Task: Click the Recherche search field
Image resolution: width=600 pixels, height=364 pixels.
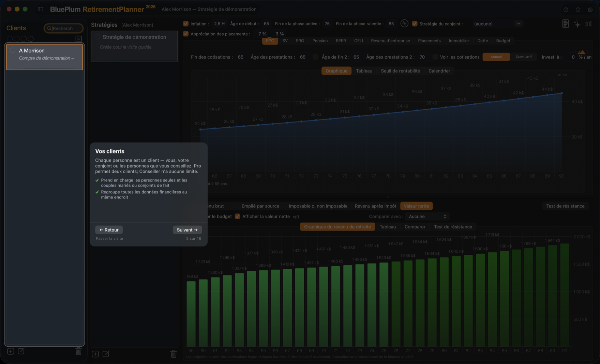Action: [x=64, y=28]
